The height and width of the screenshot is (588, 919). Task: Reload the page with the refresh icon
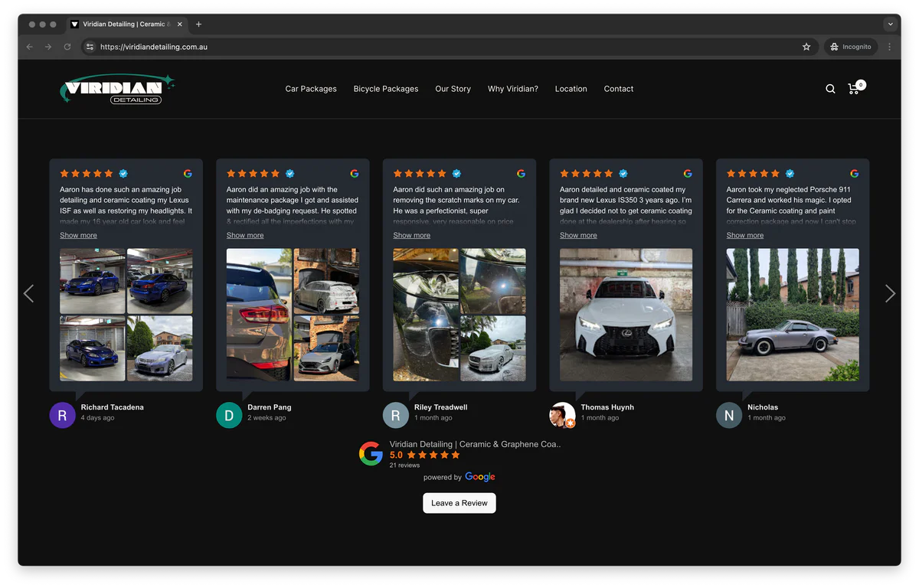67,47
